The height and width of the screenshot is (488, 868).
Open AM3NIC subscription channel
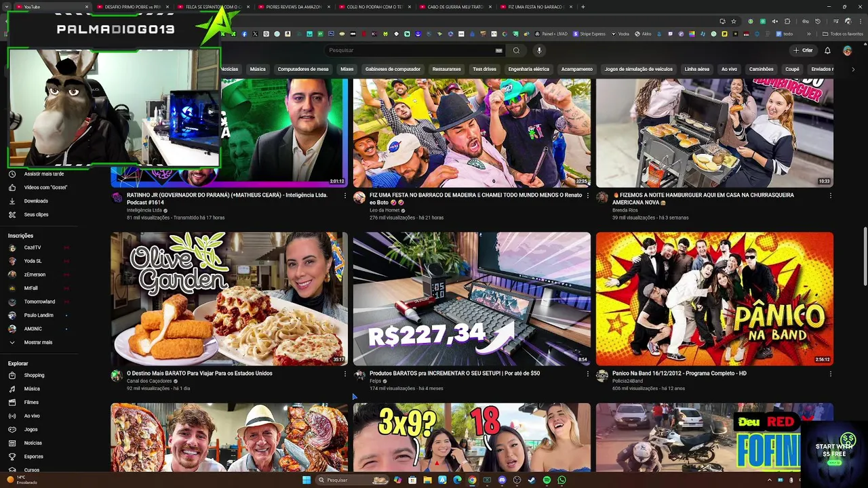pos(33,329)
